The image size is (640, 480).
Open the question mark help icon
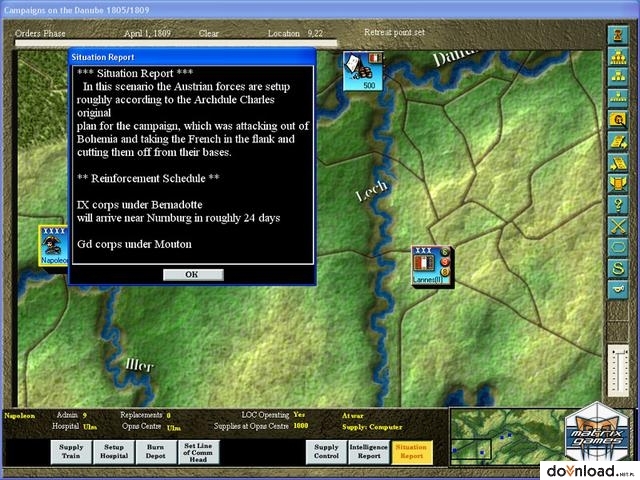click(x=618, y=204)
